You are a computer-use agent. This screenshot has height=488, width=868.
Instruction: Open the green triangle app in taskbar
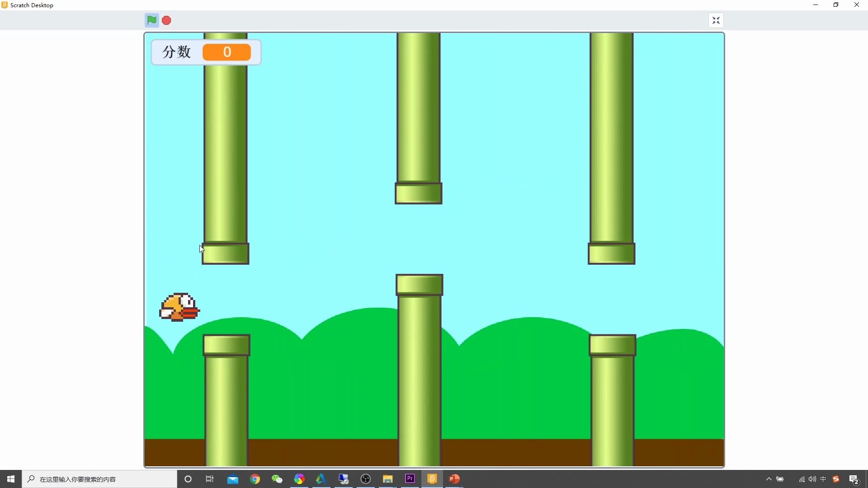click(x=321, y=479)
